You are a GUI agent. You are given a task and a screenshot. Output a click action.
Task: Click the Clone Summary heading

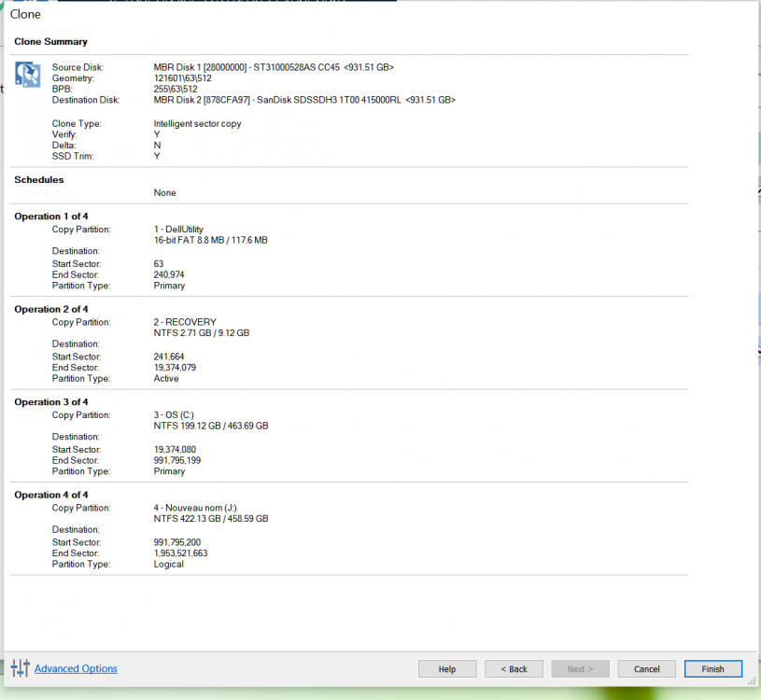pyautogui.click(x=51, y=42)
